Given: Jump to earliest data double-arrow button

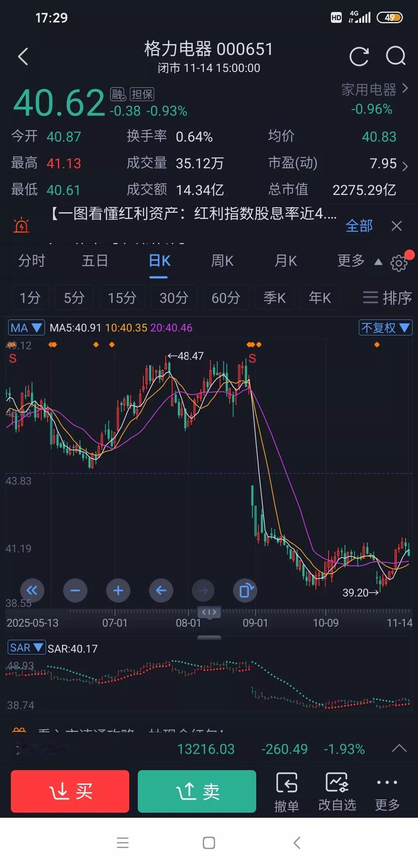Looking at the screenshot, I should click(32, 590).
